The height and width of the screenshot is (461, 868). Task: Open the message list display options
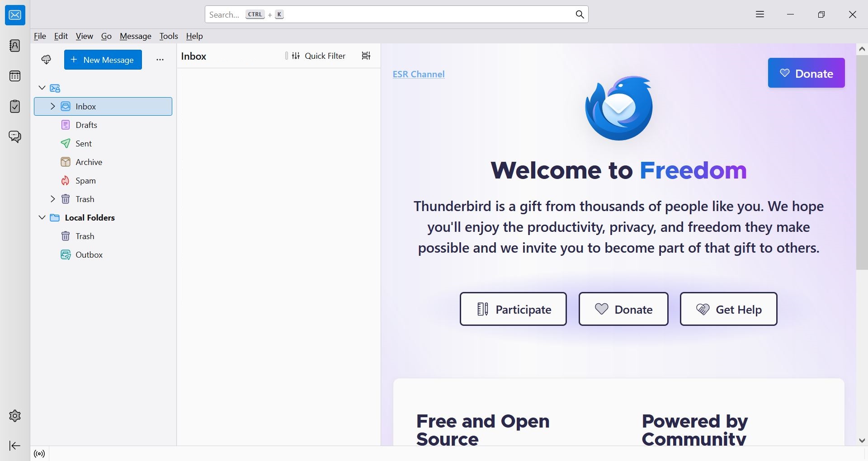pos(366,56)
